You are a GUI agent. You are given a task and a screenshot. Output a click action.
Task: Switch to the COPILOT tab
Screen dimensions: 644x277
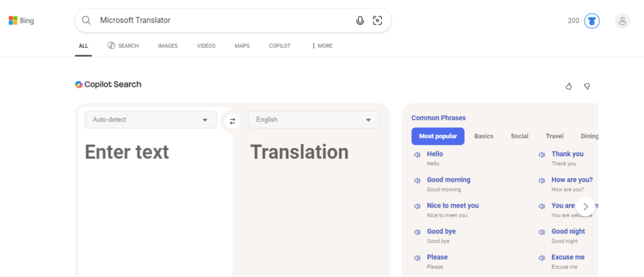tap(280, 45)
